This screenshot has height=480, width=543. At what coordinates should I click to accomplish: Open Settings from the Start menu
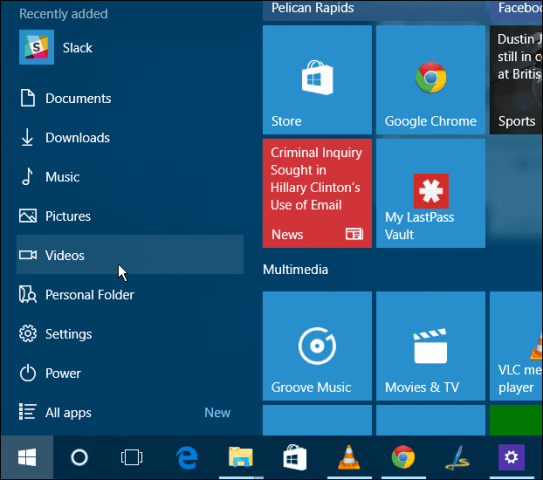pos(130,334)
